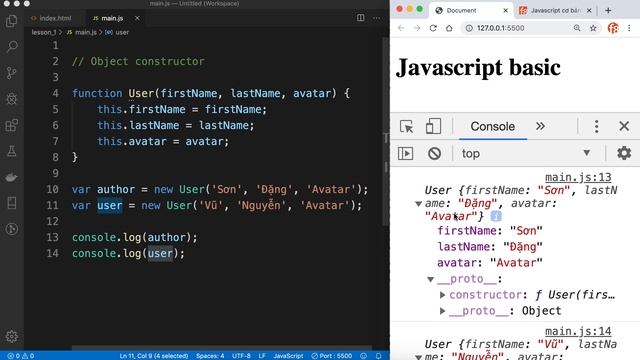Change the LF end-of-line setting
This screenshot has height=360, width=640.
tap(262, 356)
